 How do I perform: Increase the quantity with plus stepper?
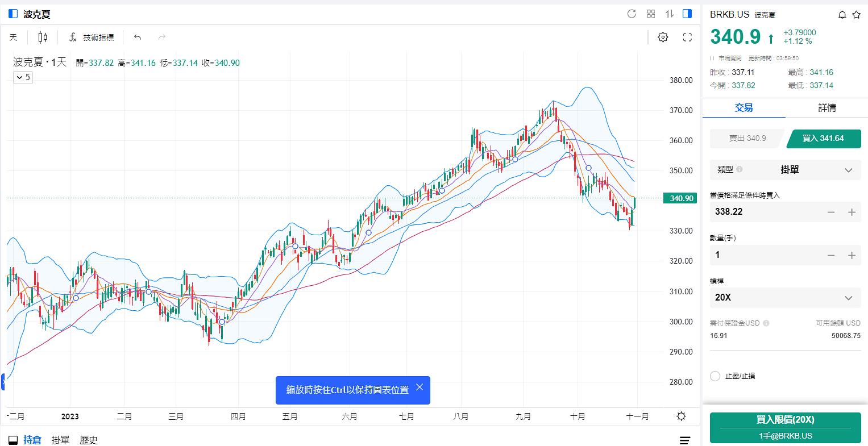click(852, 256)
